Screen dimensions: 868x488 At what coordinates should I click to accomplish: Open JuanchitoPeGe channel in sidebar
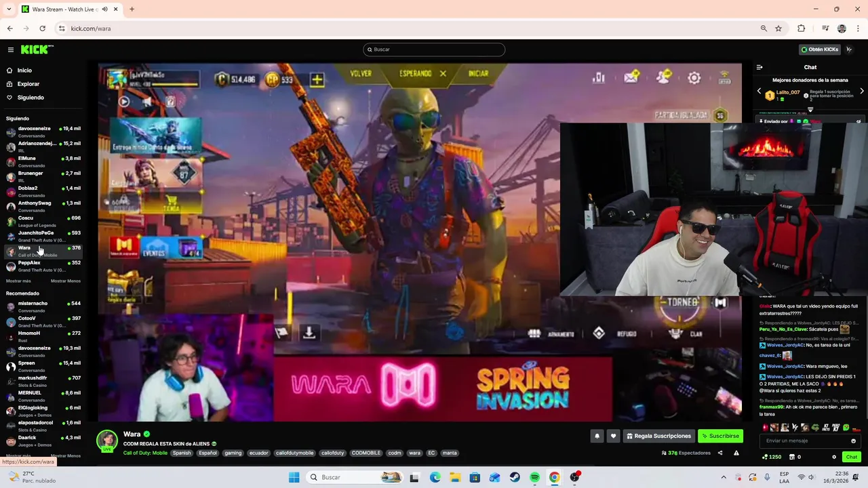click(43, 236)
